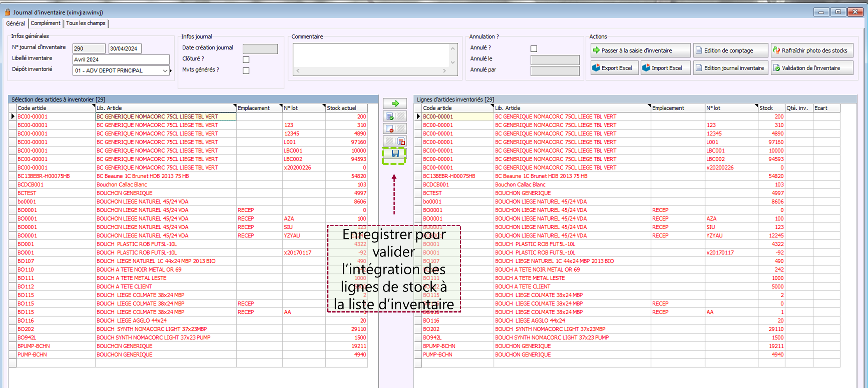The height and width of the screenshot is (388, 868).
Task: Click the remove lines icon with red X
Action: [x=401, y=142]
